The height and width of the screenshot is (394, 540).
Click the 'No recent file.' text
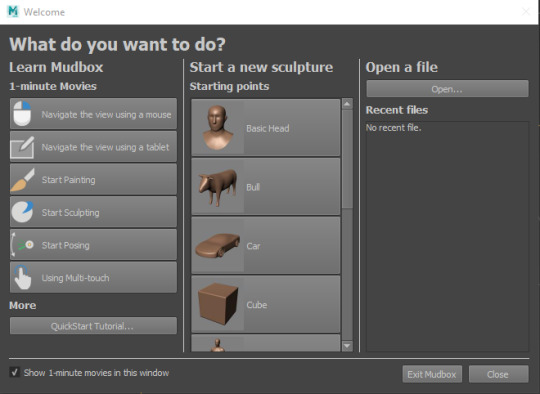393,128
